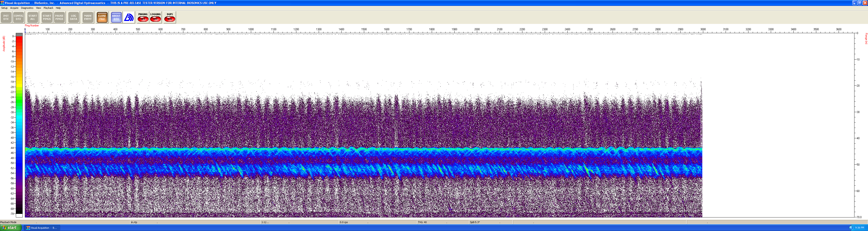Click 'Playback Mode' in status bar

point(8,222)
